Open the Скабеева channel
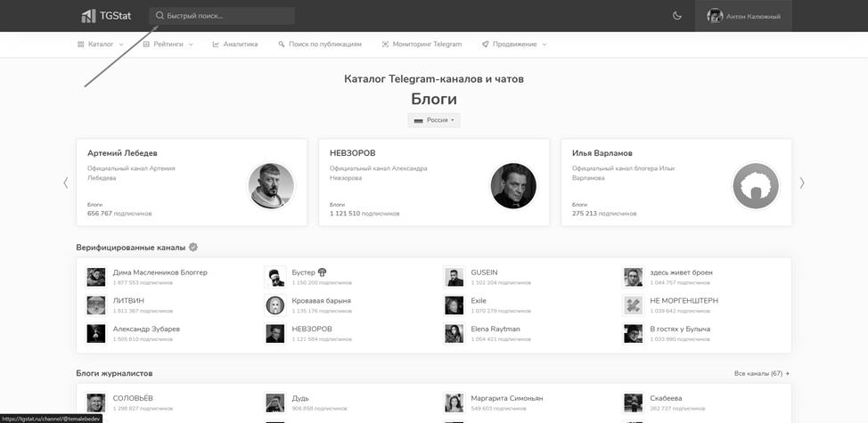Image resolution: width=868 pixels, height=423 pixels. (666, 398)
